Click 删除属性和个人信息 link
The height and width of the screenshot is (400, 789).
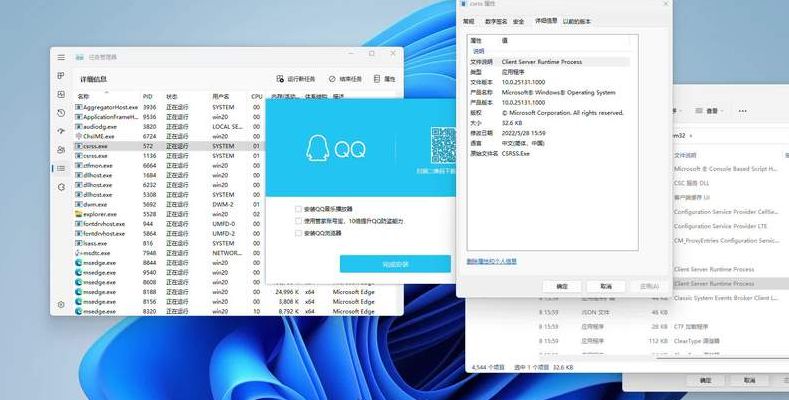click(x=492, y=261)
